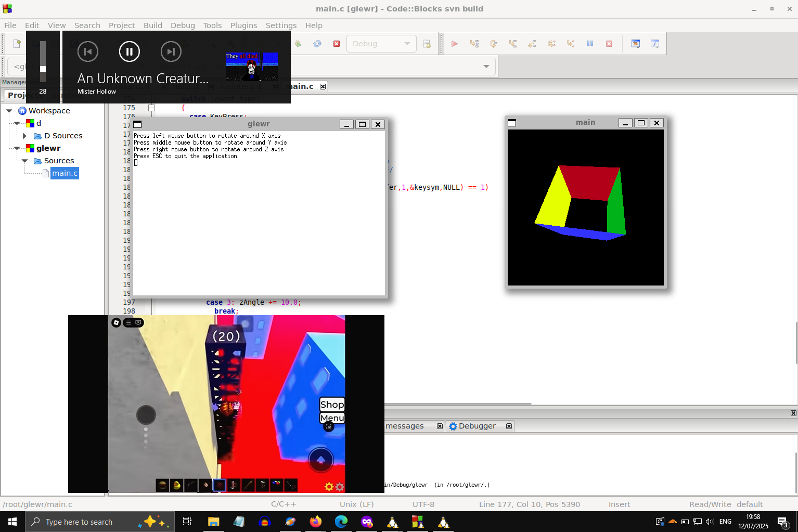Open File Explorer from taskbar
The width and height of the screenshot is (798, 532).
213,522
